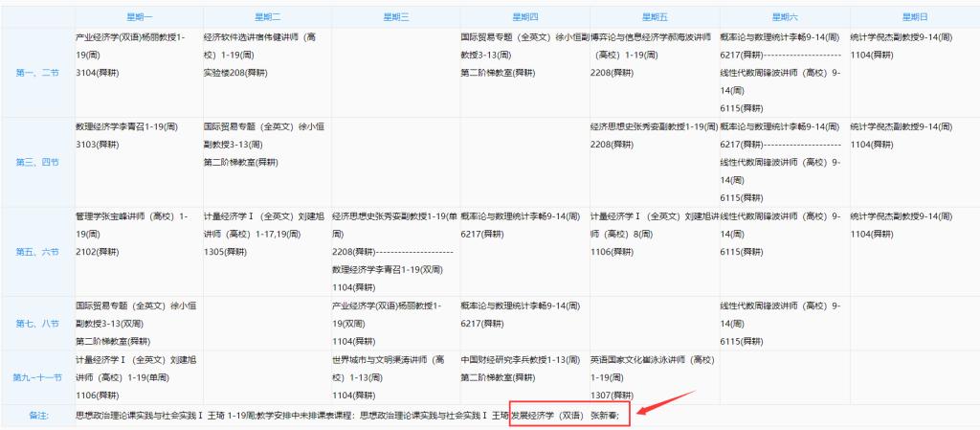Click 发展经济学（双语）张新春 highlighted in remarks
Image resolution: width=980 pixels, height=430 pixels.
(x=570, y=417)
